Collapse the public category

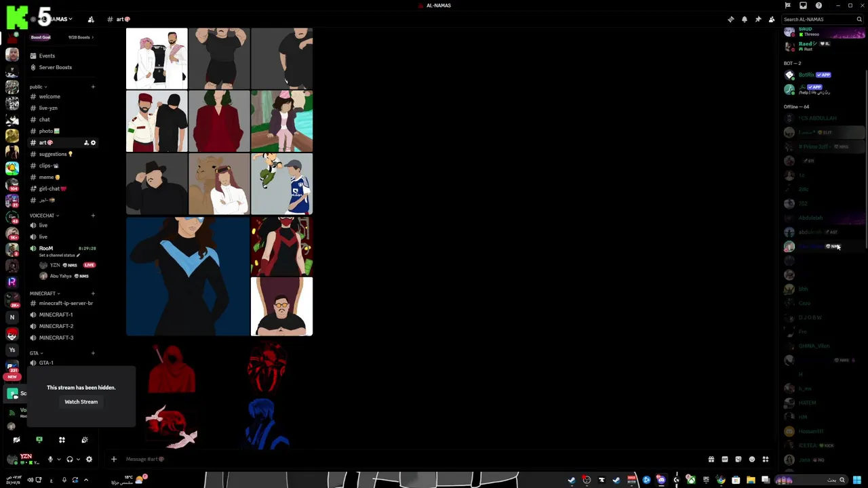click(37, 87)
